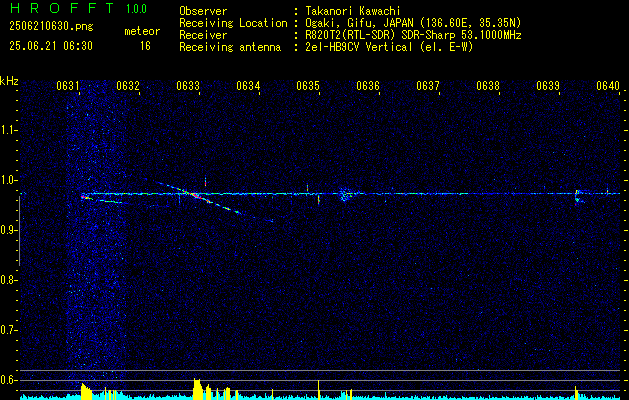The image size is (629, 400).
Task: Click the 0637 time marker
Action: 428,86
